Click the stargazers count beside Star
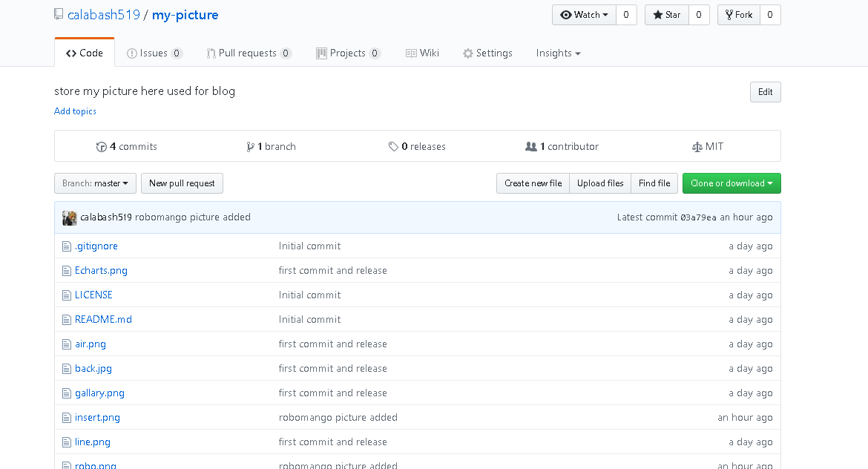The height and width of the screenshot is (469, 868). point(699,15)
